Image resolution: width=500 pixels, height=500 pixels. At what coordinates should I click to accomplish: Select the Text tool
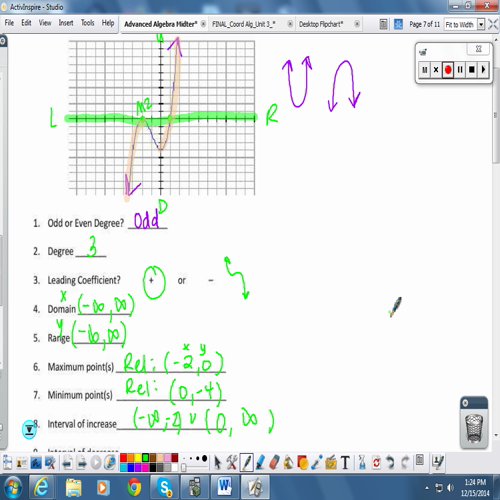click(345, 463)
